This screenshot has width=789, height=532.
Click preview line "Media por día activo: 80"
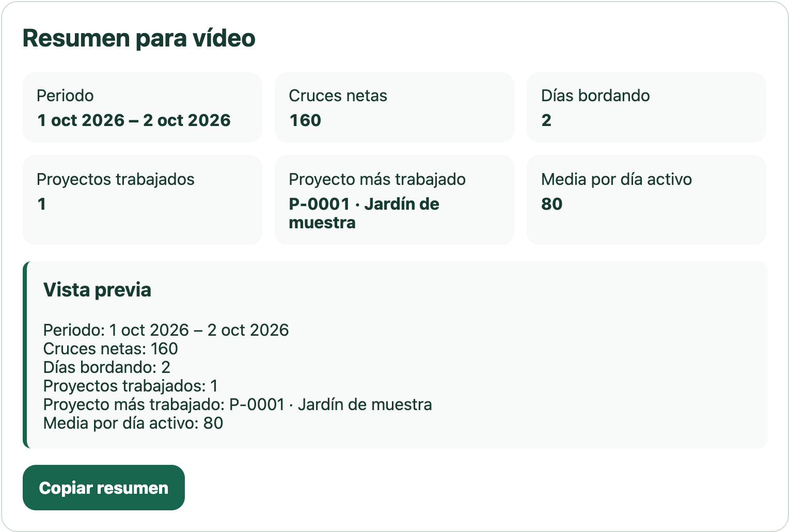(x=133, y=423)
